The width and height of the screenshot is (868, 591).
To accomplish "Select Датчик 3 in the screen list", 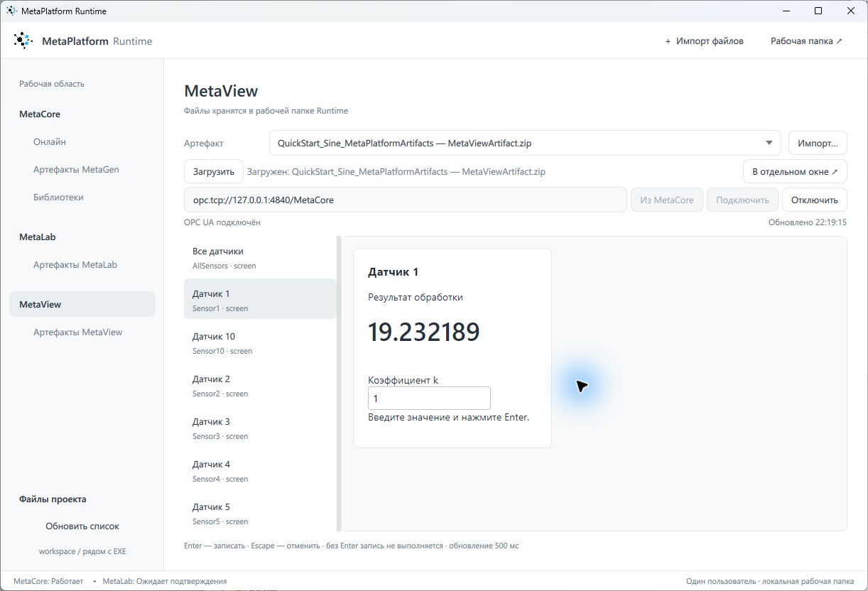I will [x=260, y=428].
